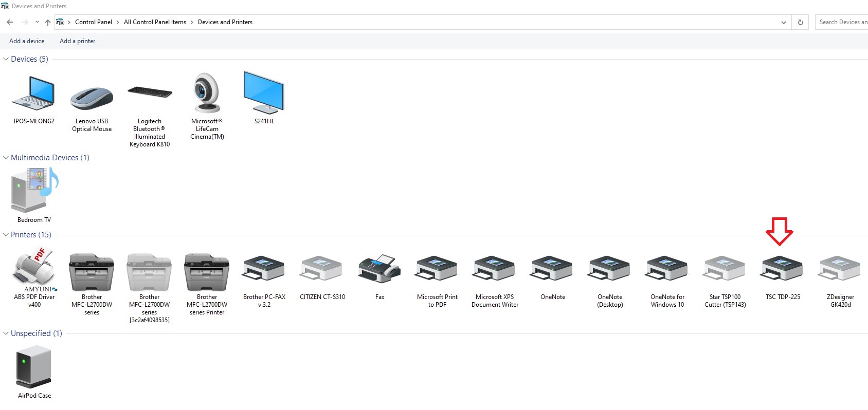The height and width of the screenshot is (410, 868).
Task: Select the S241HL monitor icon
Action: click(x=264, y=92)
